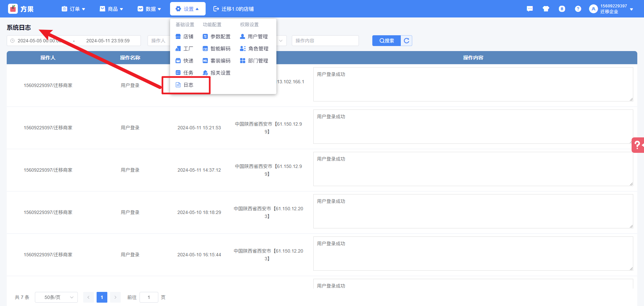The image size is (644, 306).
Task: Click the red floating help widget
Action: [x=638, y=145]
